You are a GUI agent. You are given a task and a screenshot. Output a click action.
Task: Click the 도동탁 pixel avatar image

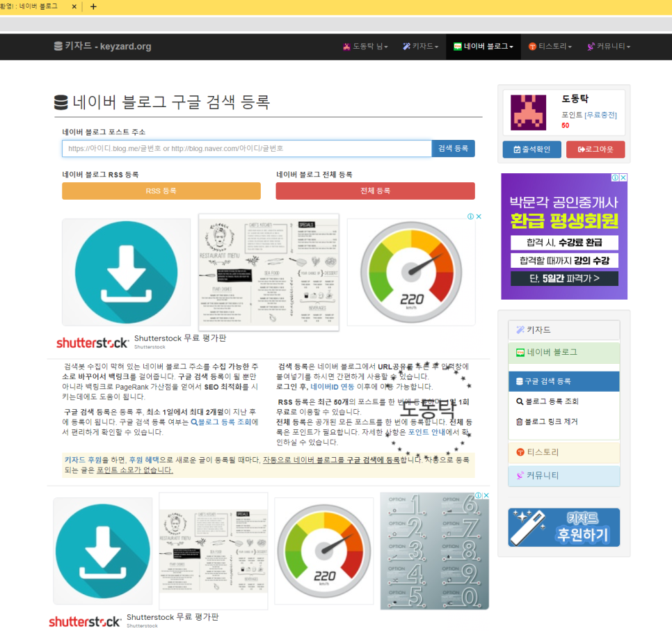pyautogui.click(x=528, y=112)
